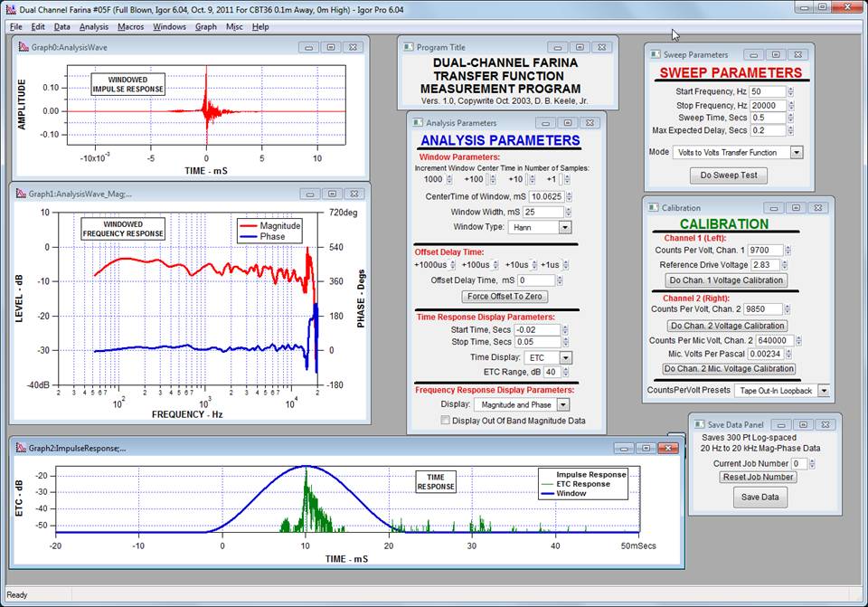Screen dimensions: 868x607
Task: Open the Window Type Hann dropdown
Action: (564, 227)
